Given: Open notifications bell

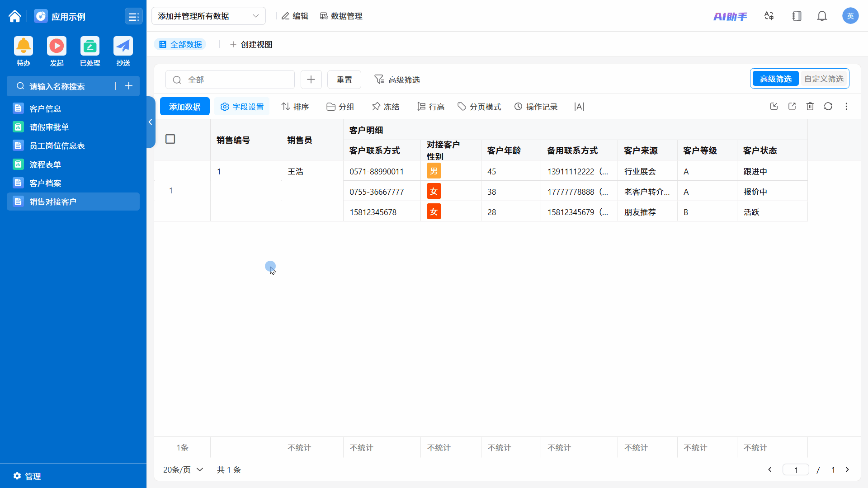Looking at the screenshot, I should (822, 16).
